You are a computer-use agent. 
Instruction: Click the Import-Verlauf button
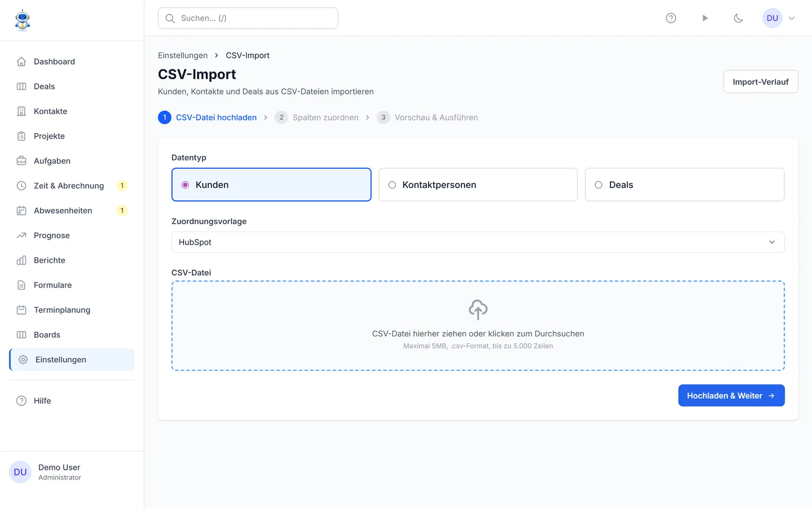coord(761,82)
